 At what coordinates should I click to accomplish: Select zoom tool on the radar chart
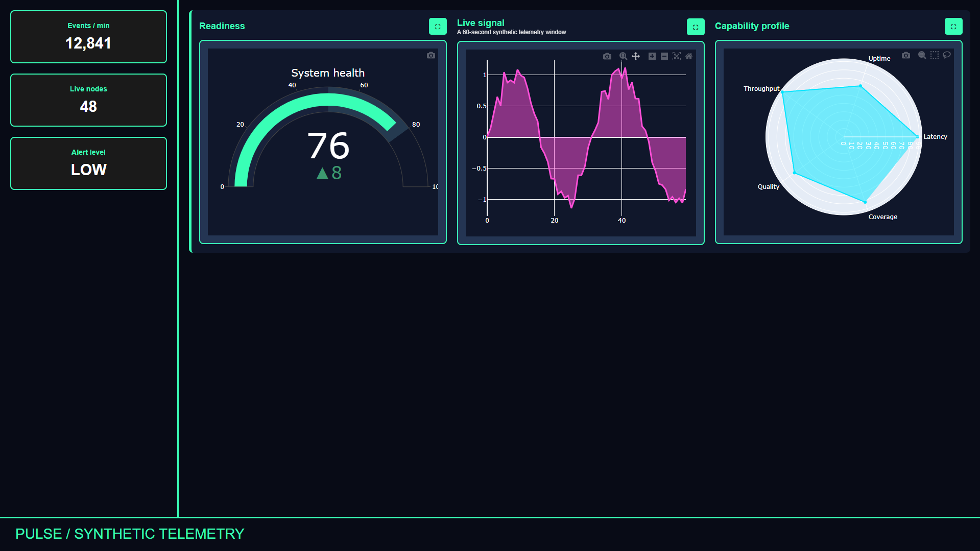tap(922, 55)
